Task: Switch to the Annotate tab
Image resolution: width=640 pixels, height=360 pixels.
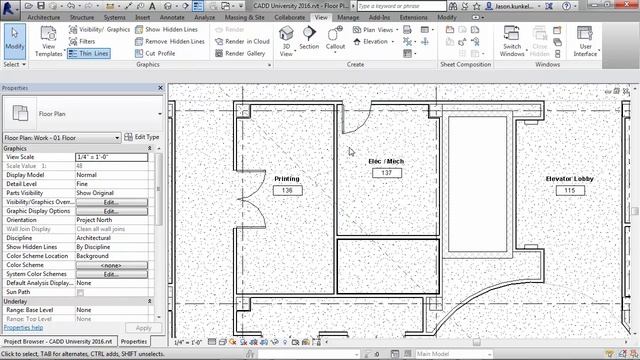Action: point(172,18)
